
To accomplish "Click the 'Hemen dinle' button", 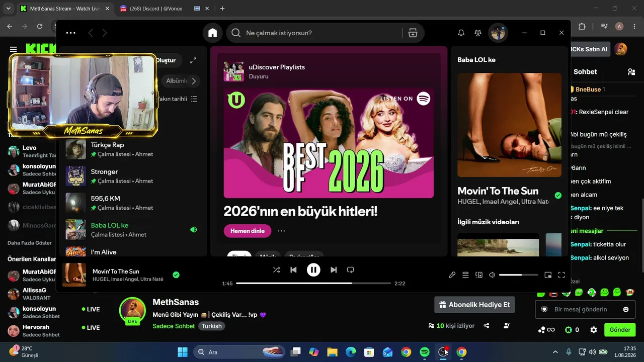I will click(248, 231).
